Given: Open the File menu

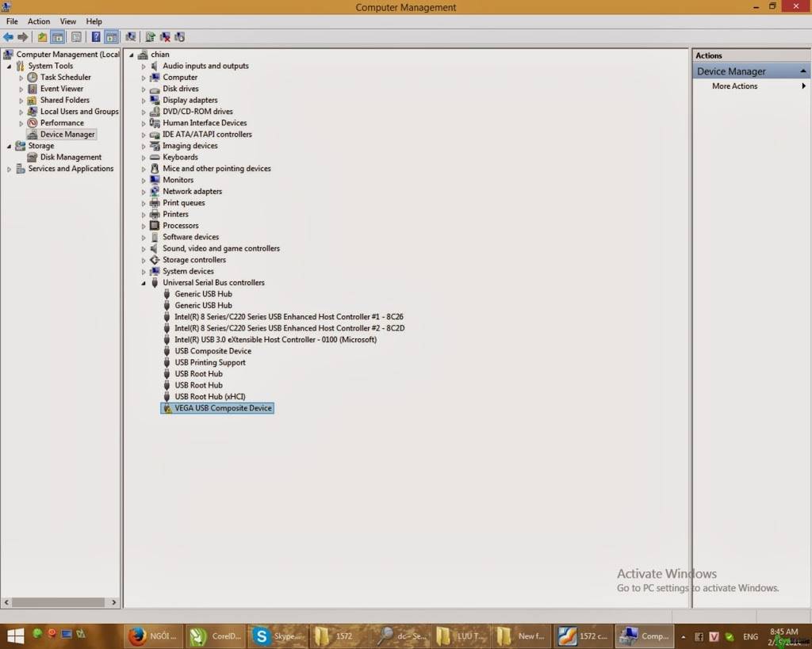Looking at the screenshot, I should tap(12, 21).
